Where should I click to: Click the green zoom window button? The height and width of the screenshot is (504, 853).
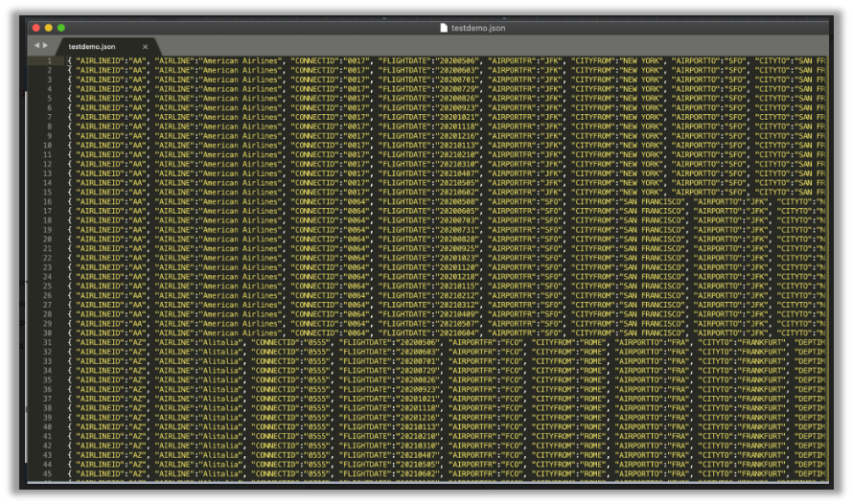(x=61, y=28)
